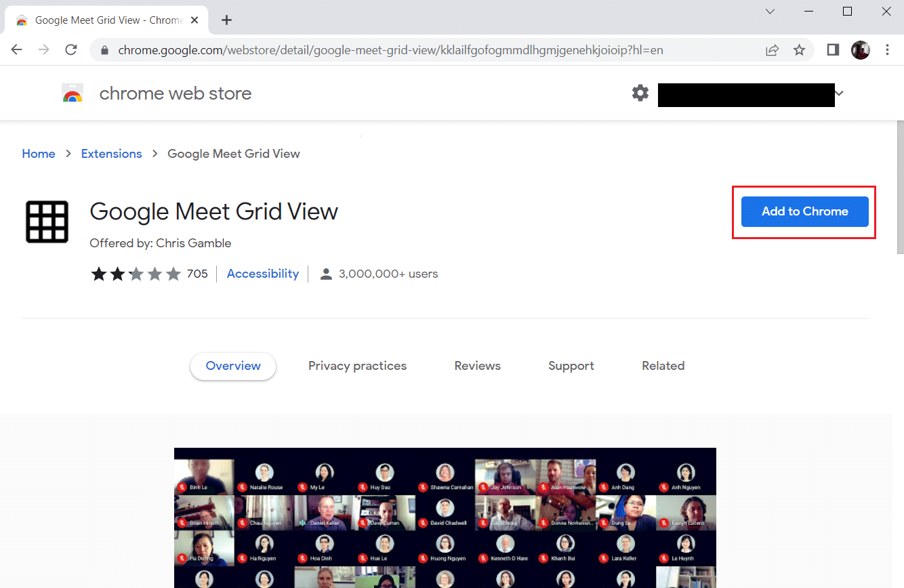Go to Extensions breadcrumb link
The image size is (904, 588).
[x=112, y=154]
